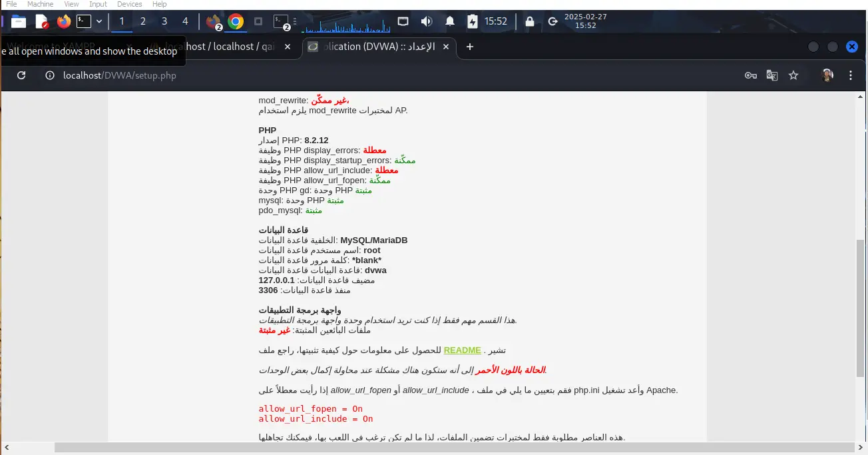Lock the screen with the padlock icon
The height and width of the screenshot is (455, 868).
coord(530,21)
